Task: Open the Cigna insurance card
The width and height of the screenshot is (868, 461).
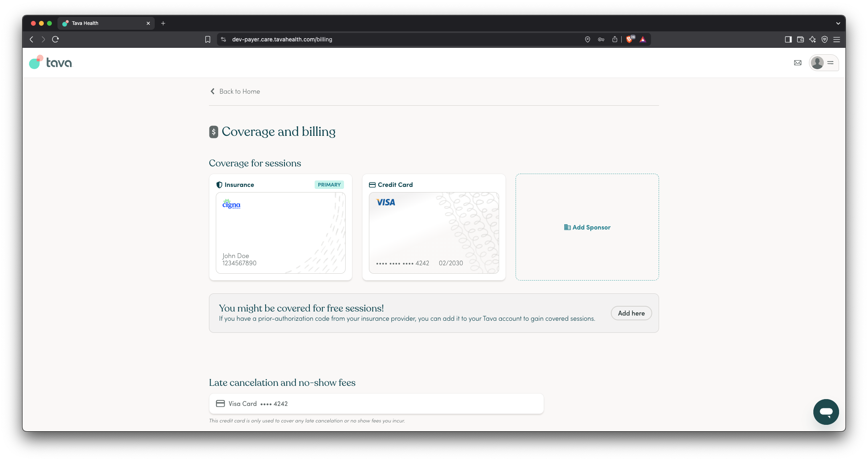Action: (280, 233)
